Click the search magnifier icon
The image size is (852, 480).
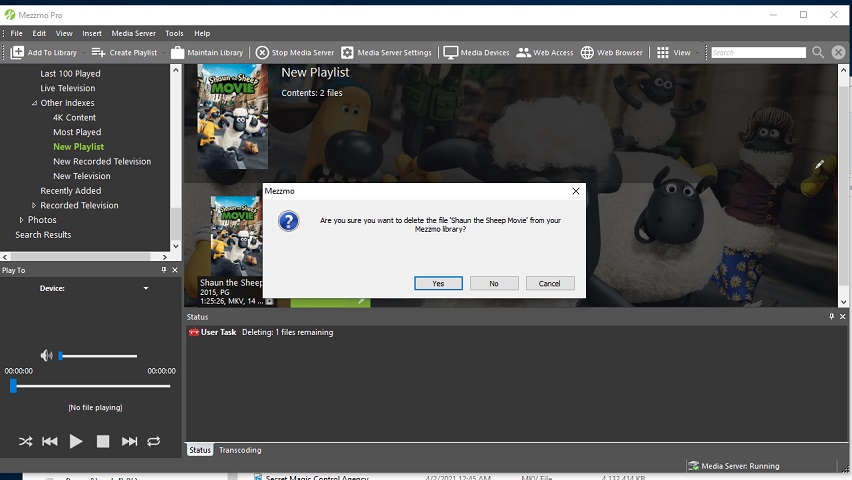tap(818, 52)
